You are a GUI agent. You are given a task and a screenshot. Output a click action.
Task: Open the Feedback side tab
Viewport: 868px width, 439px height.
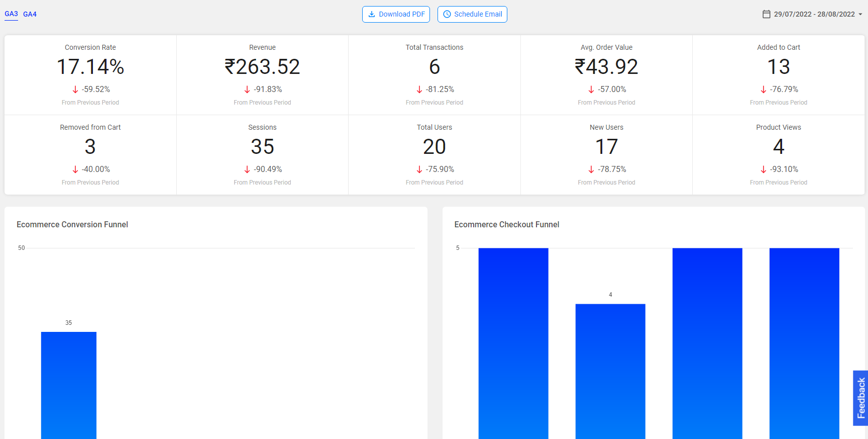coord(860,398)
